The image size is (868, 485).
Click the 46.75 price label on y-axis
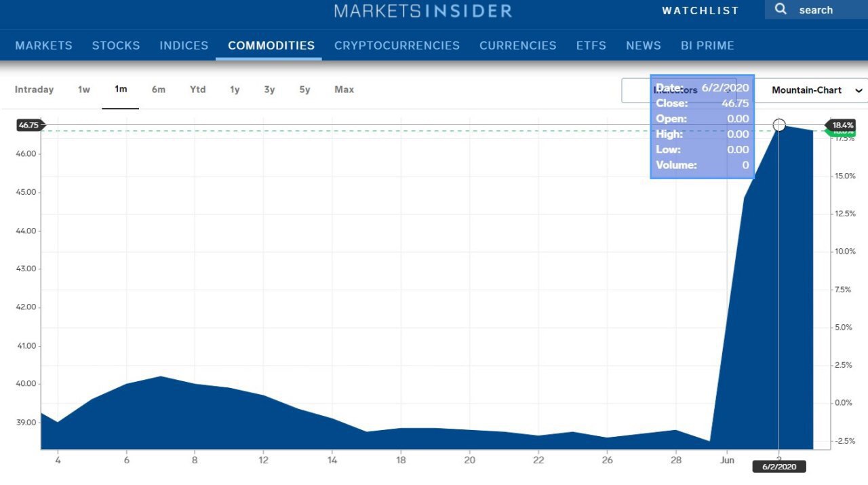30,125
